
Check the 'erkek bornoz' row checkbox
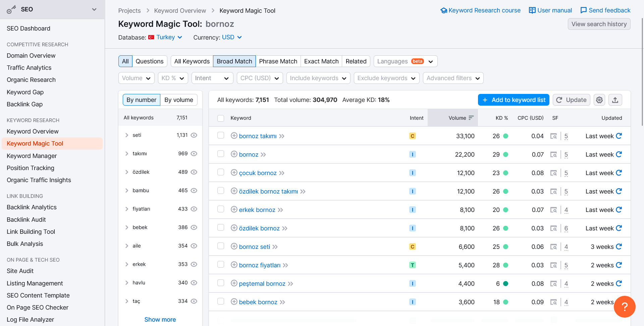[221, 209]
